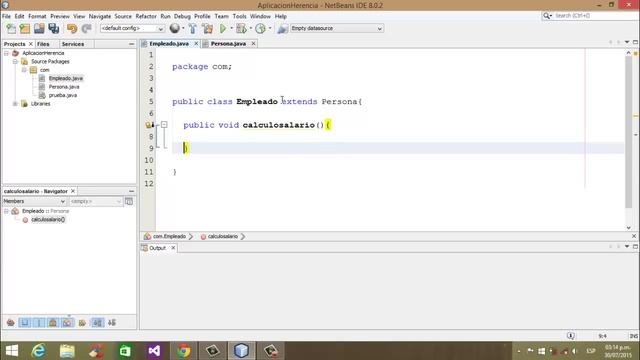Expand the Libraries node
This screenshot has width=640, height=360.
point(15,104)
